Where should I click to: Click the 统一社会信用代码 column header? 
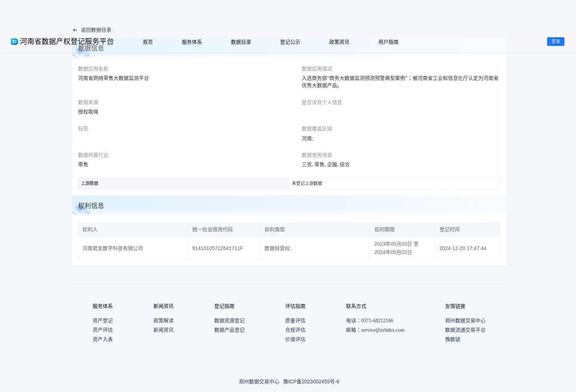click(x=224, y=230)
